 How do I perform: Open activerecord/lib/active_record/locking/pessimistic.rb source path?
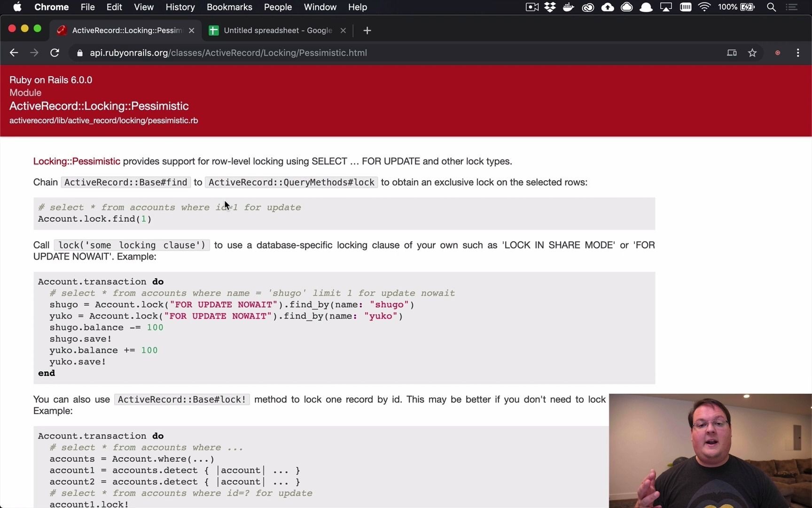(104, 120)
